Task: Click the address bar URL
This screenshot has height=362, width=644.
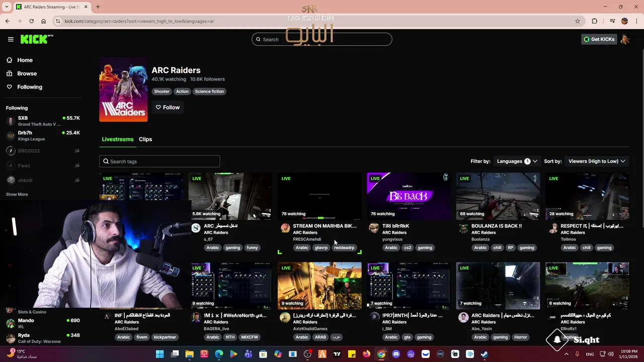Action: tap(139, 21)
